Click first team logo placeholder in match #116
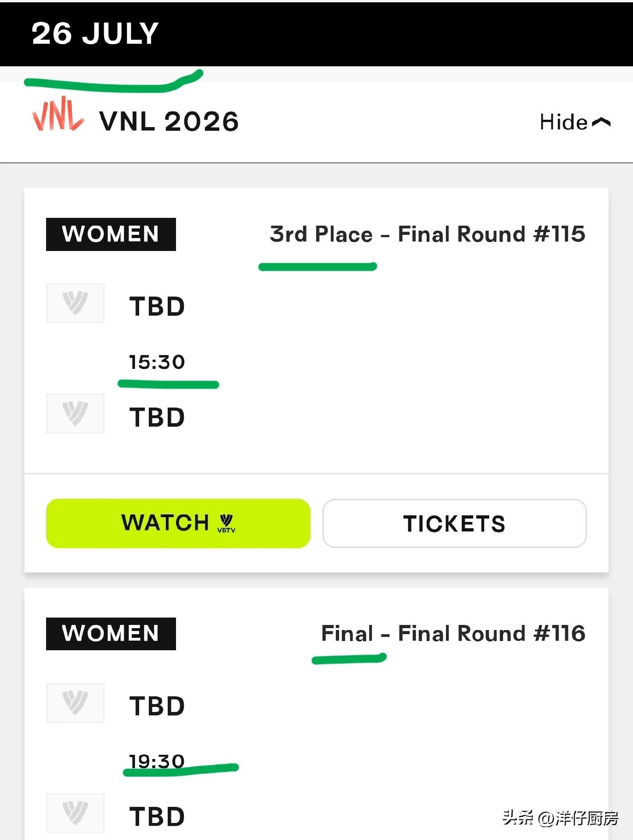The width and height of the screenshot is (633, 840). pyautogui.click(x=75, y=703)
